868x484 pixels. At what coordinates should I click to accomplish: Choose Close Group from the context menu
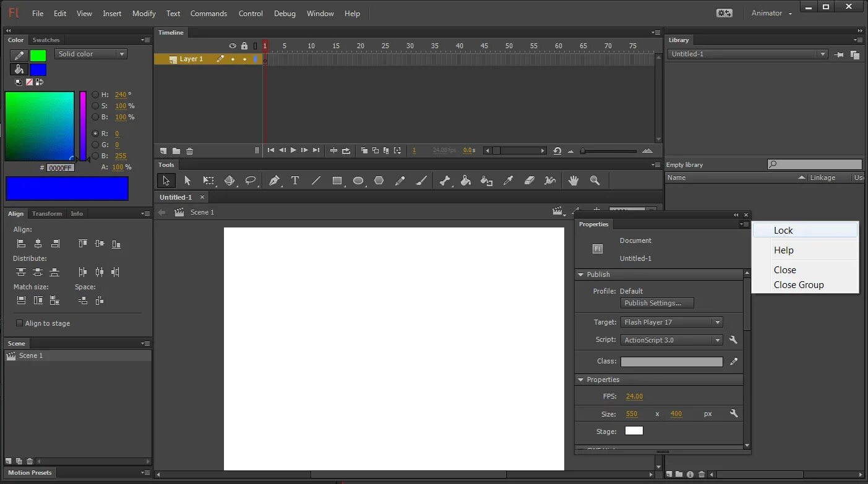[x=799, y=284]
